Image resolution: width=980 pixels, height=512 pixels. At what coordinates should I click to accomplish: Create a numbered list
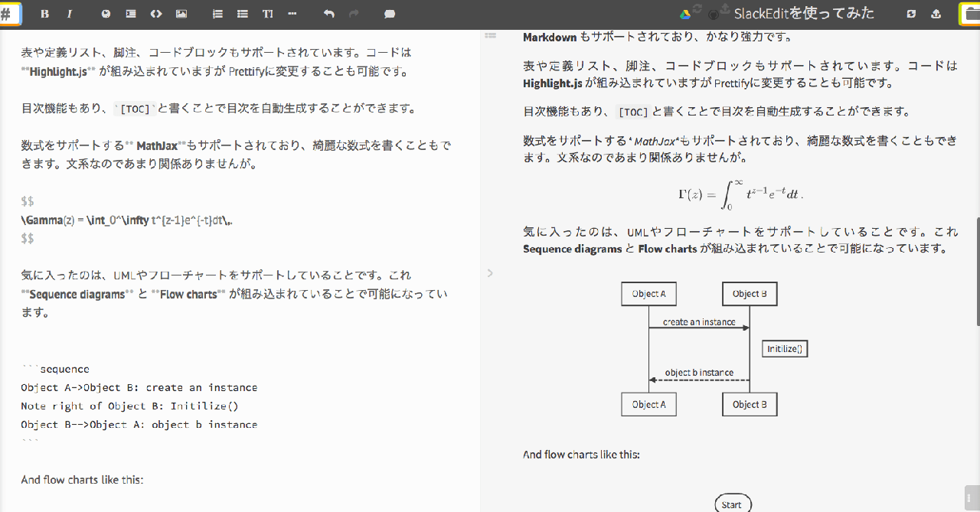pos(217,14)
